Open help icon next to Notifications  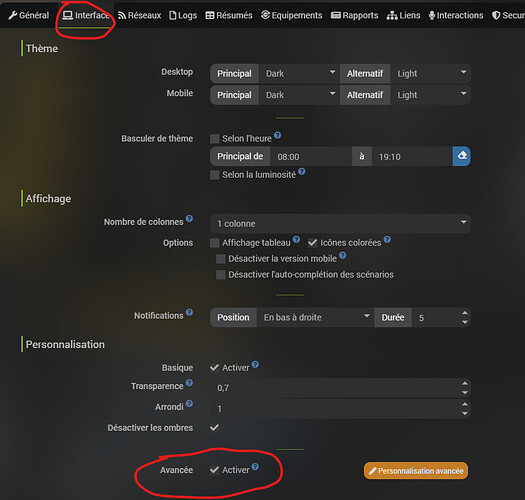[x=189, y=312]
